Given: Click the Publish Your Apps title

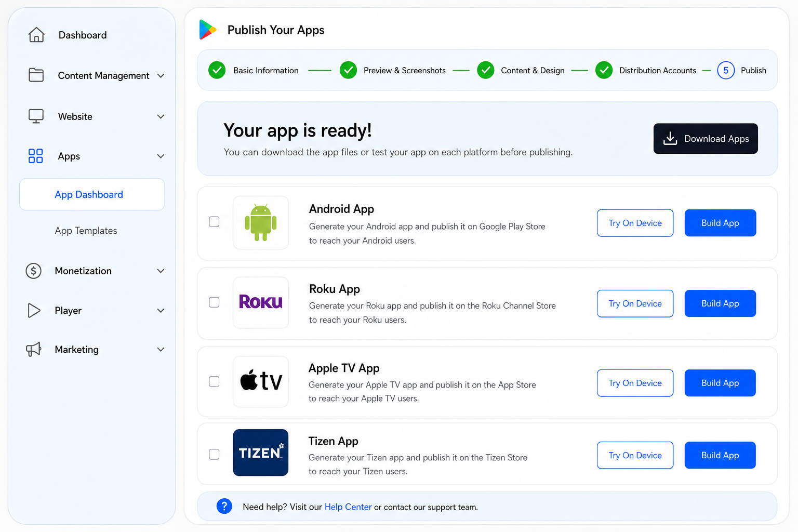Looking at the screenshot, I should pyautogui.click(x=276, y=30).
